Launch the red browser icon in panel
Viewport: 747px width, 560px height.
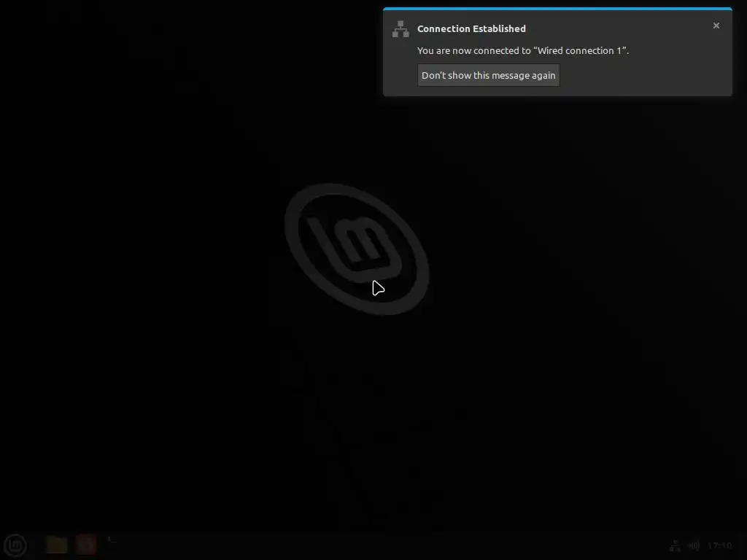pyautogui.click(x=86, y=545)
